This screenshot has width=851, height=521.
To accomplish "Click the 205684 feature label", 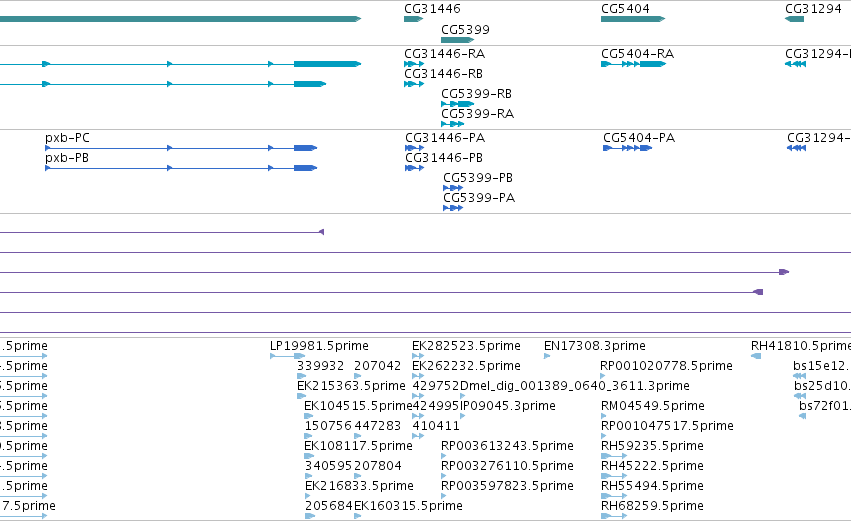I will click(328, 506).
